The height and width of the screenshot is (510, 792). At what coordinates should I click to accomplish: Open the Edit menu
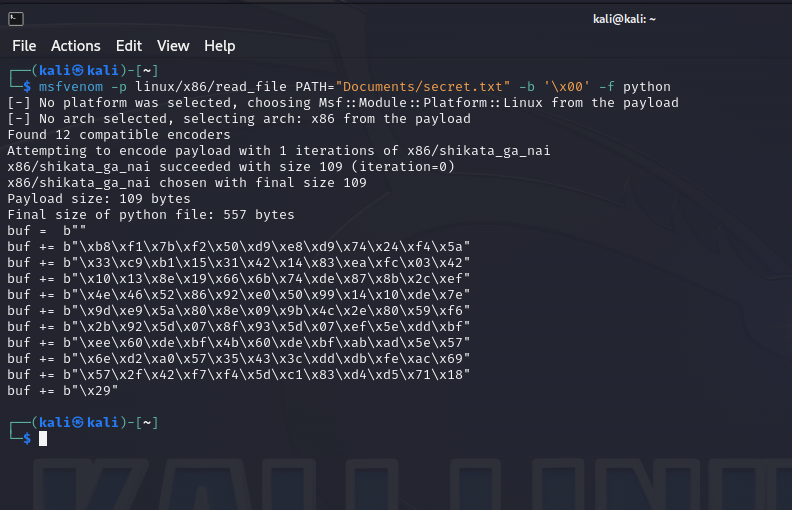[129, 46]
